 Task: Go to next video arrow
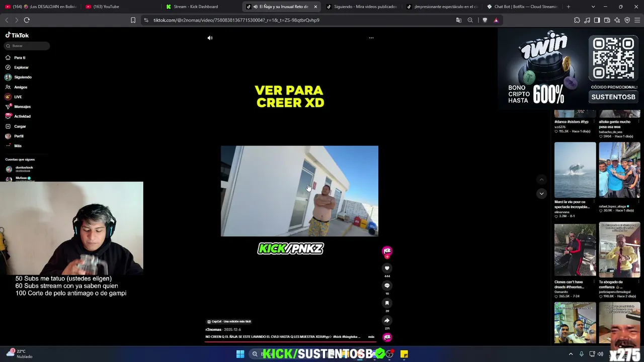point(541,193)
